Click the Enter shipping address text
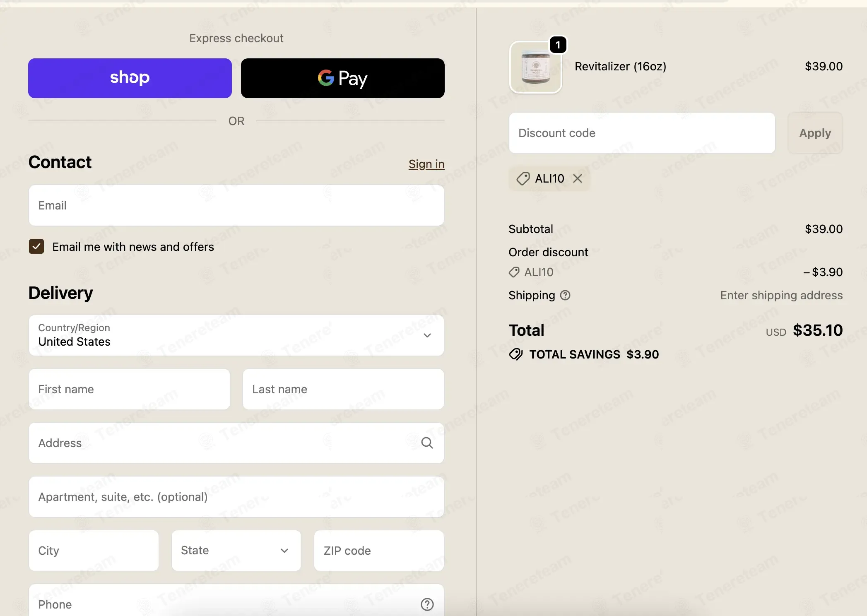This screenshot has height=616, width=867. [781, 295]
